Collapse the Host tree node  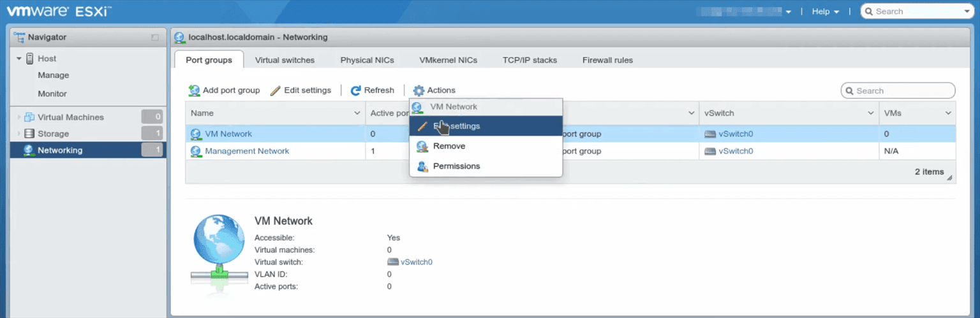click(19, 59)
